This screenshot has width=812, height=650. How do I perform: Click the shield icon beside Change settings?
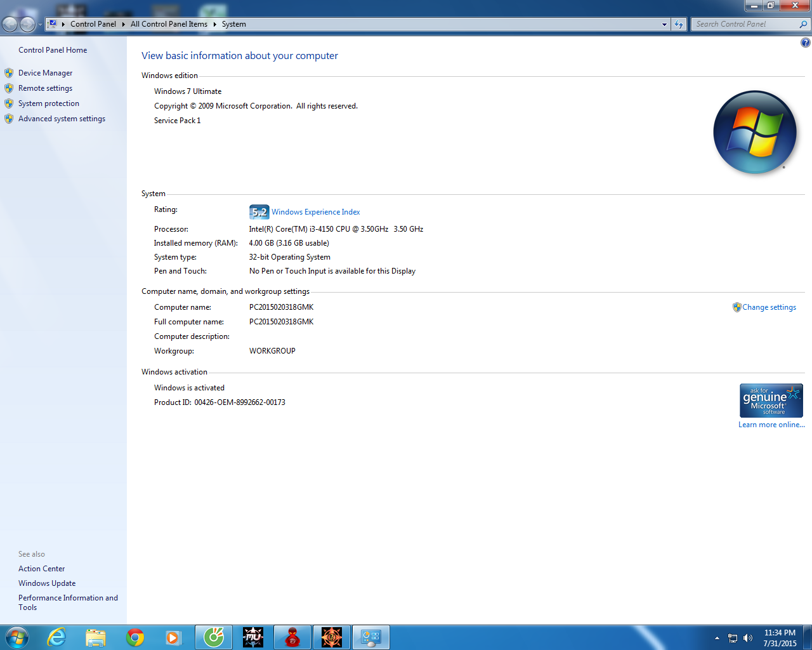tap(737, 307)
